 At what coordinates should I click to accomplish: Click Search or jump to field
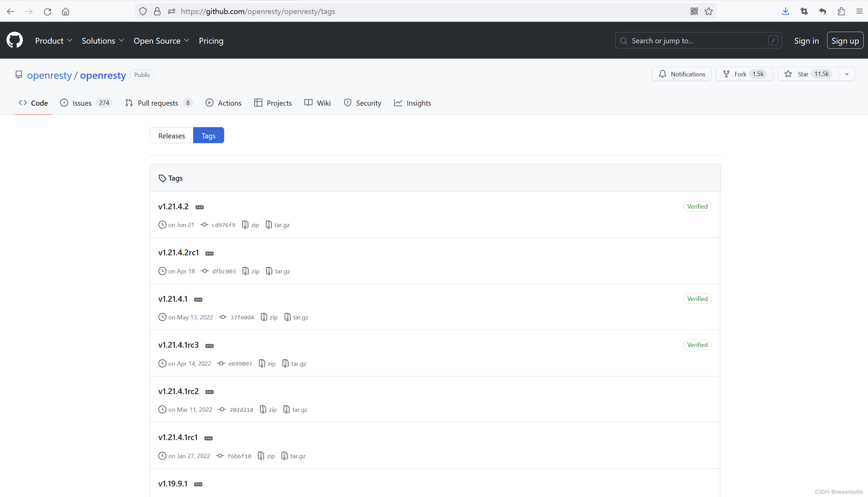697,41
